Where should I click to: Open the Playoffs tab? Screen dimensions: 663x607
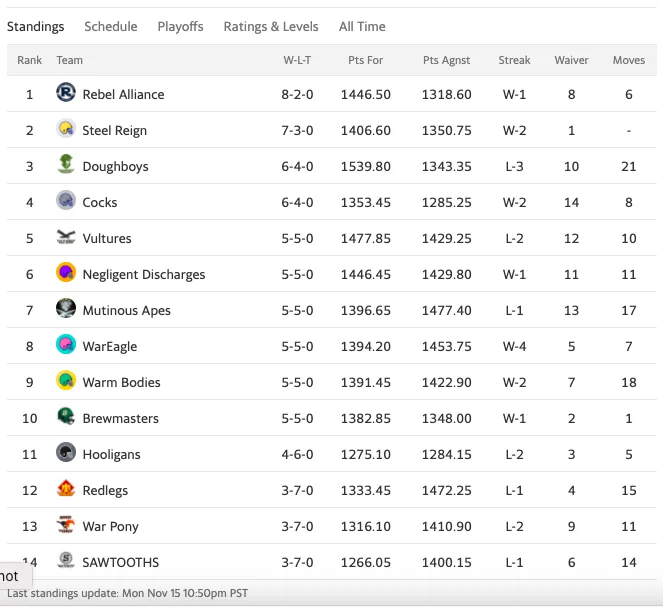(181, 27)
